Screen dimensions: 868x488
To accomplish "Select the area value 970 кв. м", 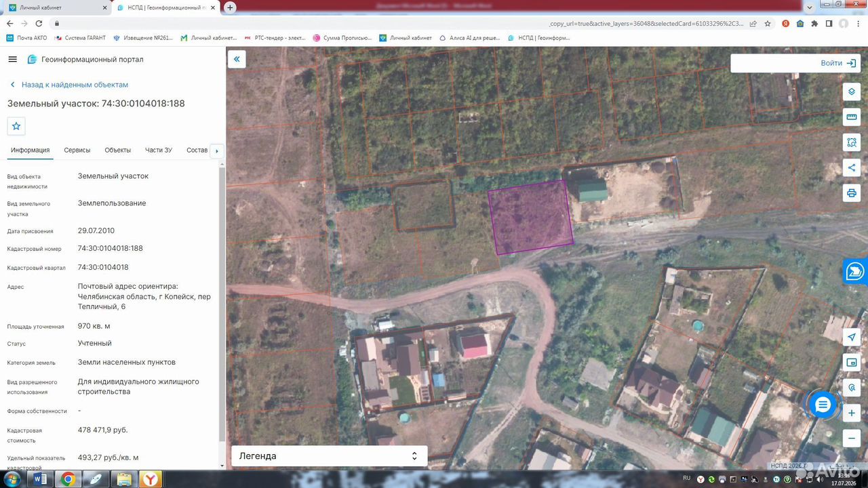I will click(x=94, y=326).
